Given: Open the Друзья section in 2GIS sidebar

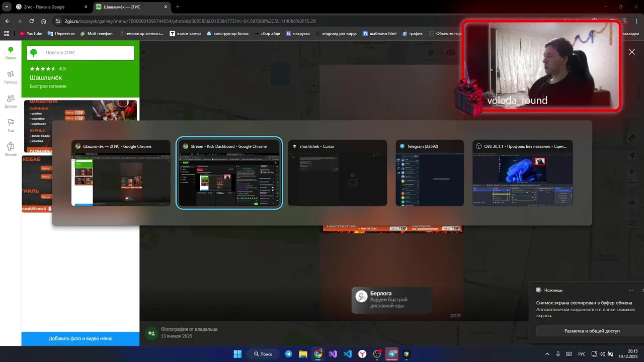Looking at the screenshot, I should point(11,101).
